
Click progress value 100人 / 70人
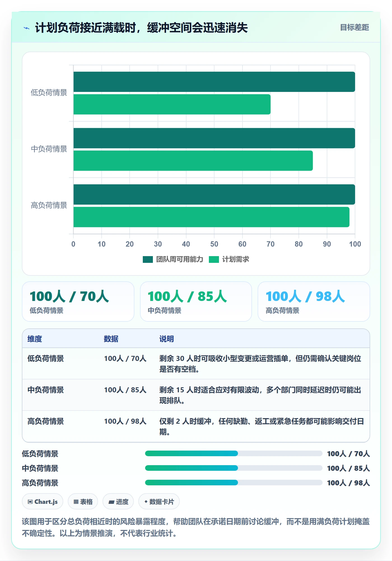[349, 454]
